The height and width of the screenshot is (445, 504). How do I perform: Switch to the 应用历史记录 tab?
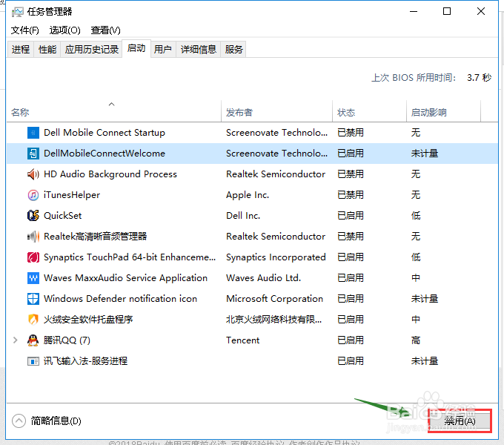(x=92, y=50)
